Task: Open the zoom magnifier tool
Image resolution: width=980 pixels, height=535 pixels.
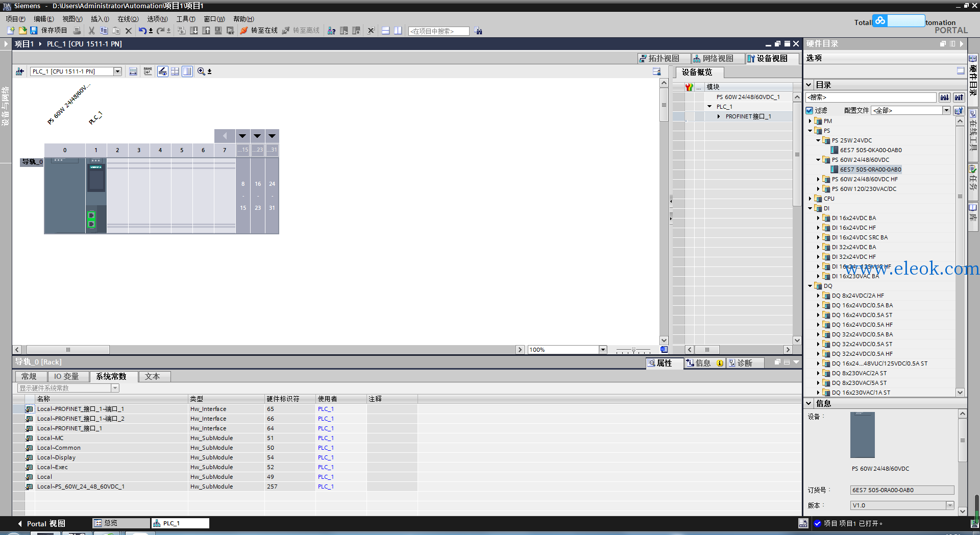Action: coord(201,71)
